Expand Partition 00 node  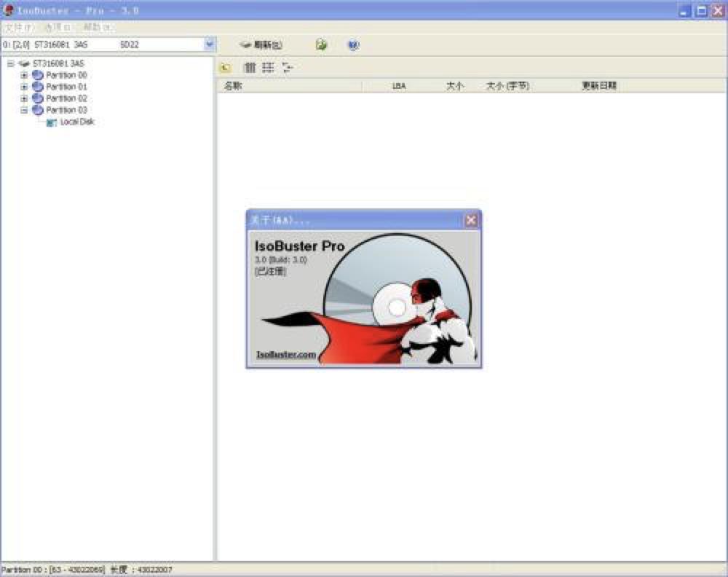tap(24, 75)
